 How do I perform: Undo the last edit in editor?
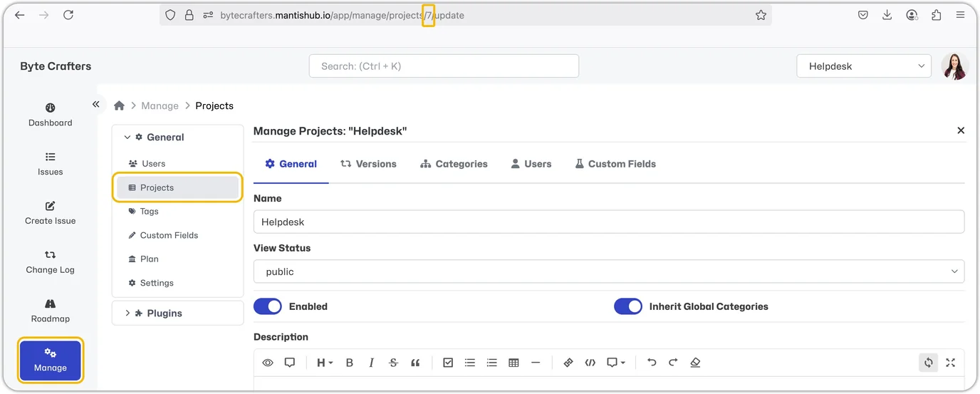point(651,363)
